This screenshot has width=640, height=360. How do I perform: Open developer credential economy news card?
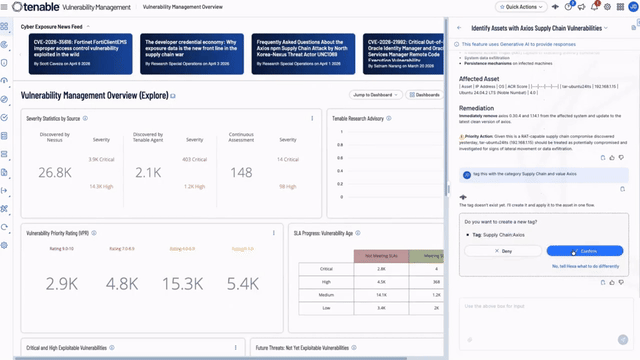[x=192, y=54]
